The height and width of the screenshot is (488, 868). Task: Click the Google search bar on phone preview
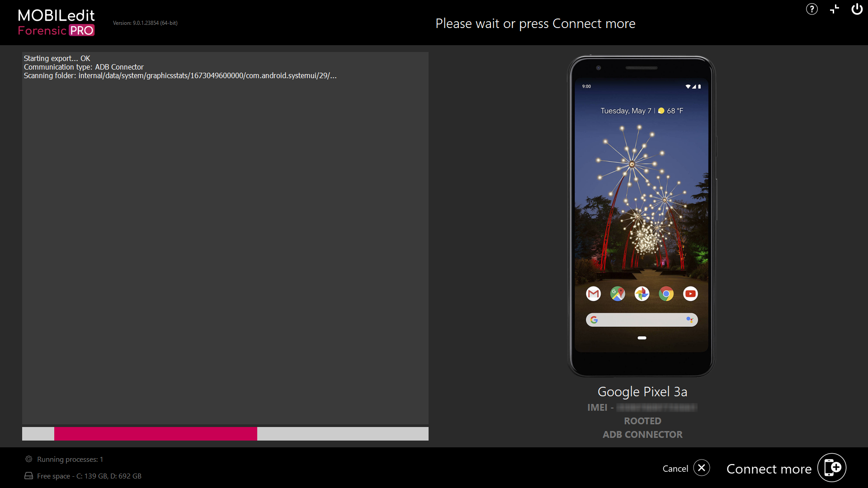(642, 319)
